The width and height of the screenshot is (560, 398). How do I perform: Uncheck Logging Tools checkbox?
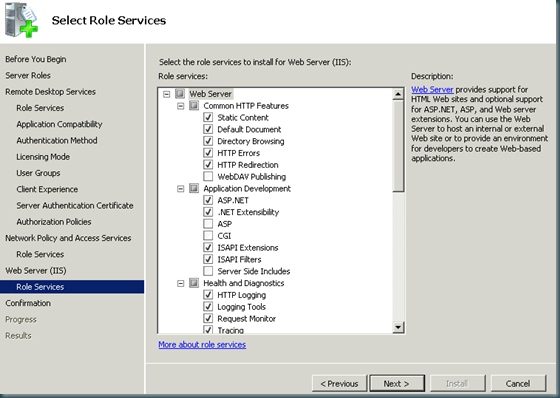pyautogui.click(x=208, y=307)
